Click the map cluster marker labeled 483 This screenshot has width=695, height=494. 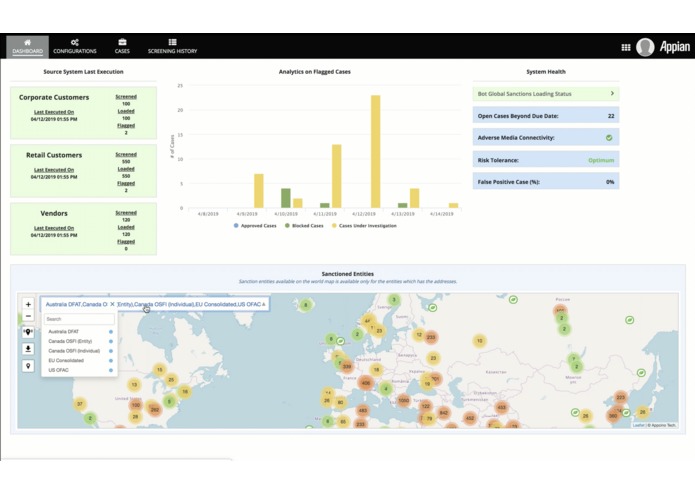tap(363, 411)
